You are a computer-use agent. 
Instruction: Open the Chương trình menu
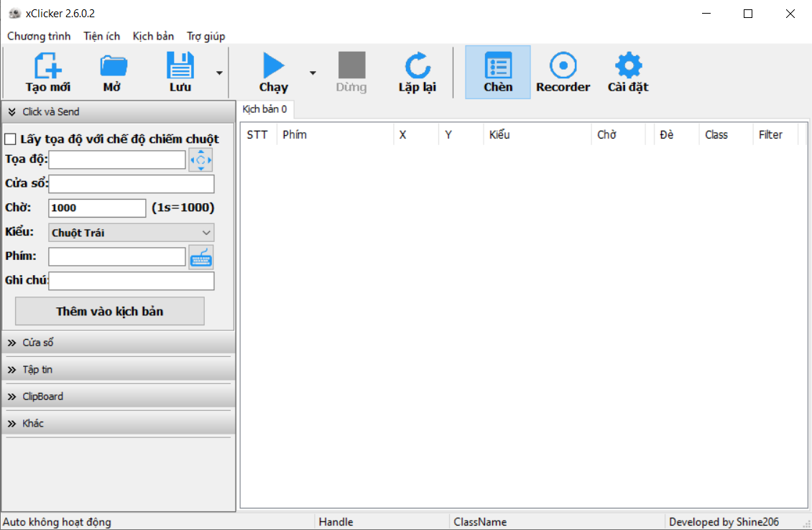coord(39,36)
